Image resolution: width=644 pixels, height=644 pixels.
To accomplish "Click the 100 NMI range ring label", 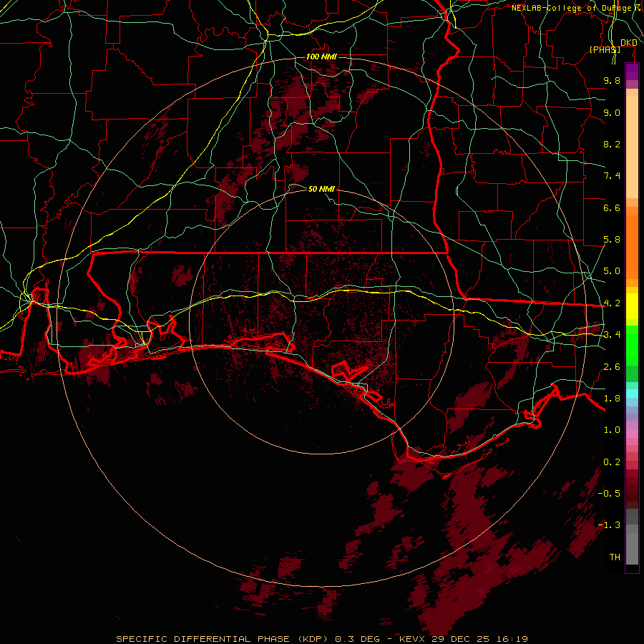I will point(321,57).
